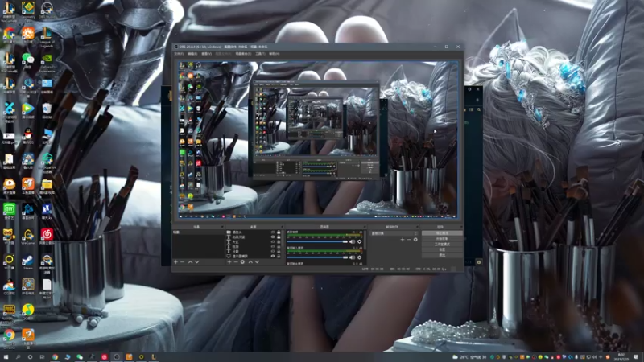The height and width of the screenshot is (362, 644).
Task: Open source properties gear in Sources toolbar
Action: (x=242, y=262)
